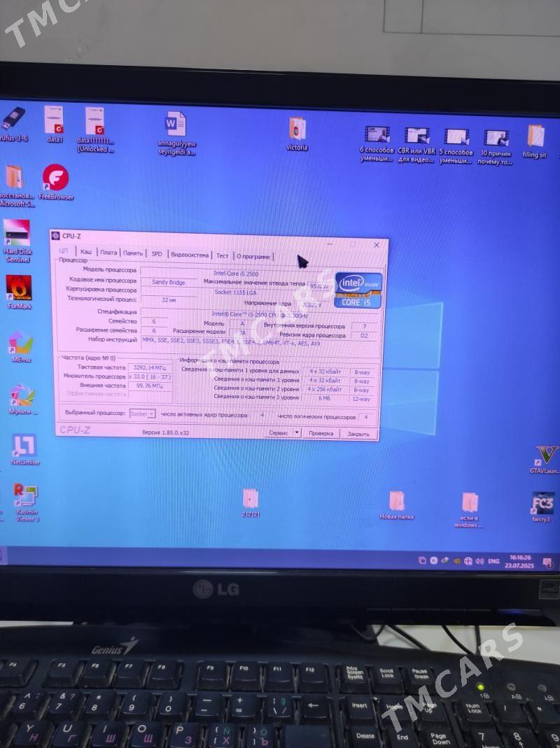Switch to the SPD tab
This screenshot has width=560, height=748.
click(x=157, y=254)
